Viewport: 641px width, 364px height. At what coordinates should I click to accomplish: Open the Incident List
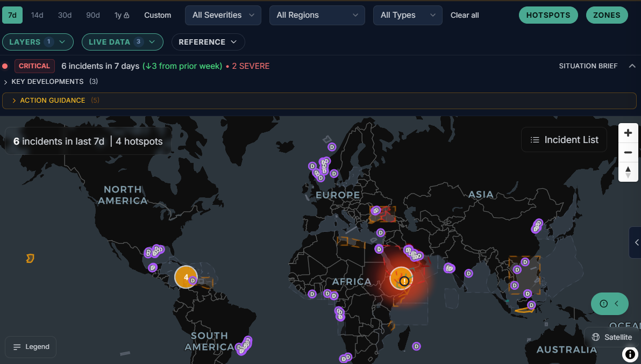(564, 140)
